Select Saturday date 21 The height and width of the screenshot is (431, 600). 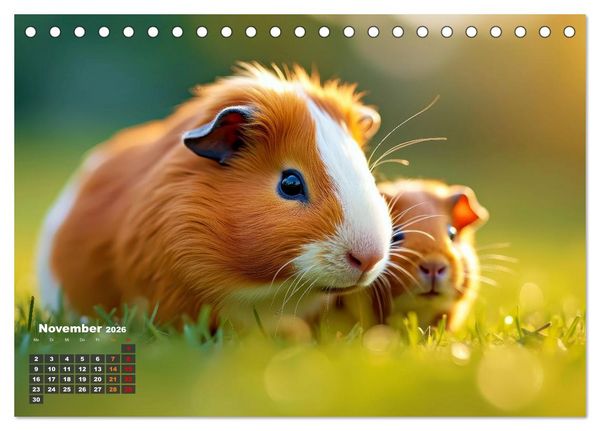click(113, 379)
